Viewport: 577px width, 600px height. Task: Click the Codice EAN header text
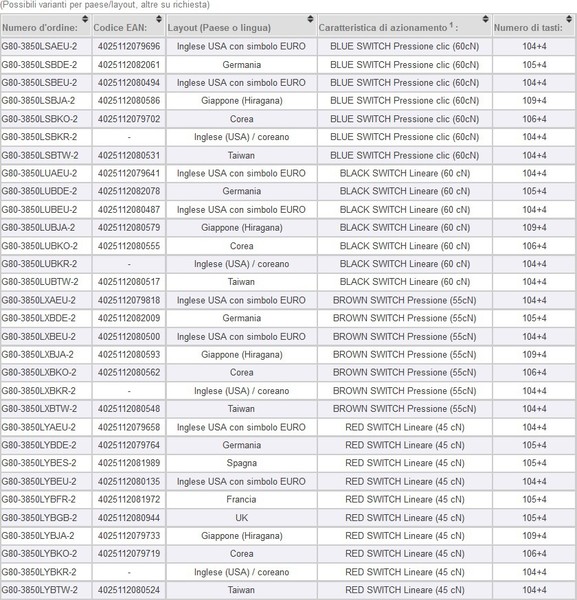pyautogui.click(x=120, y=28)
